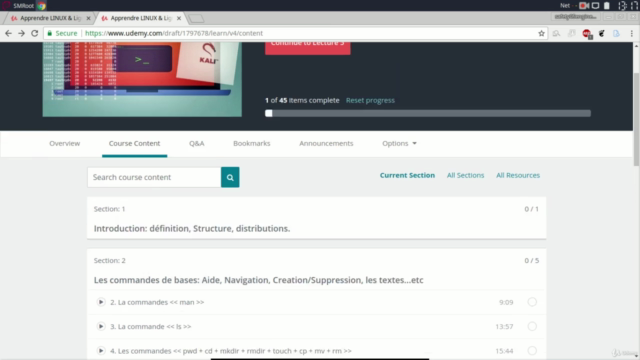Click 0 / 5 count in Section 2

[x=531, y=260]
